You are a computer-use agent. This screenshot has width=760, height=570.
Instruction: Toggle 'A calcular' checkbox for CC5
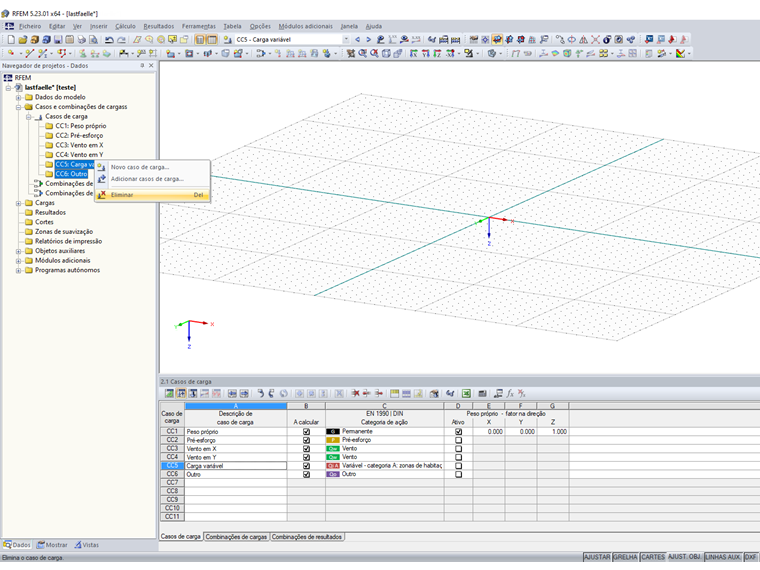click(x=306, y=466)
